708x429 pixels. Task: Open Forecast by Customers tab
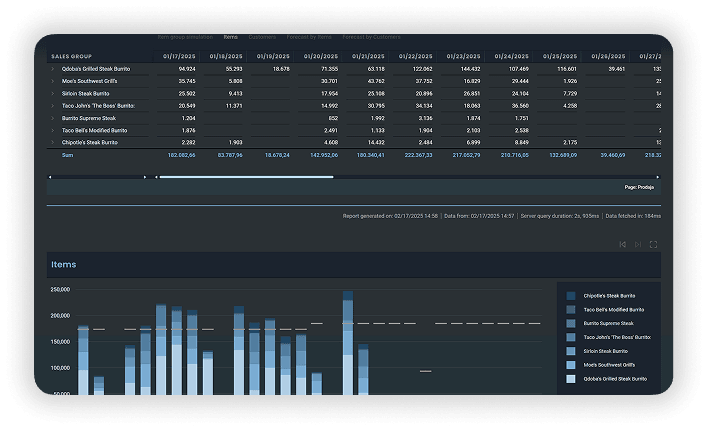click(x=371, y=36)
